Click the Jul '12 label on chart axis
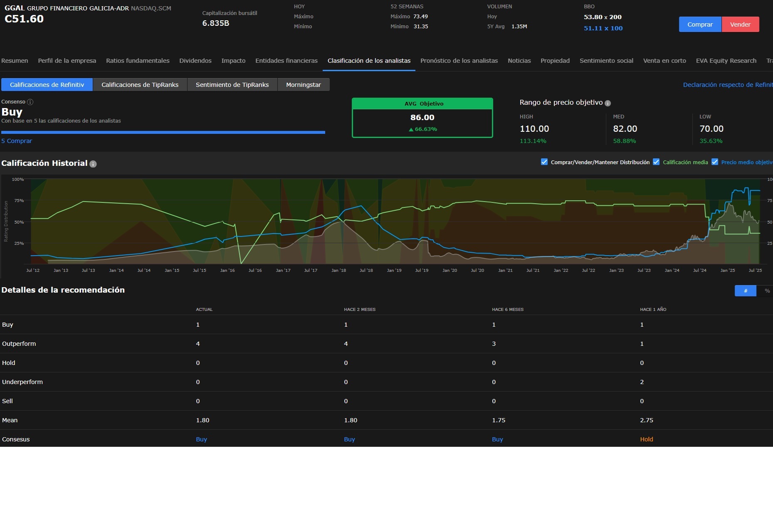 pos(33,271)
